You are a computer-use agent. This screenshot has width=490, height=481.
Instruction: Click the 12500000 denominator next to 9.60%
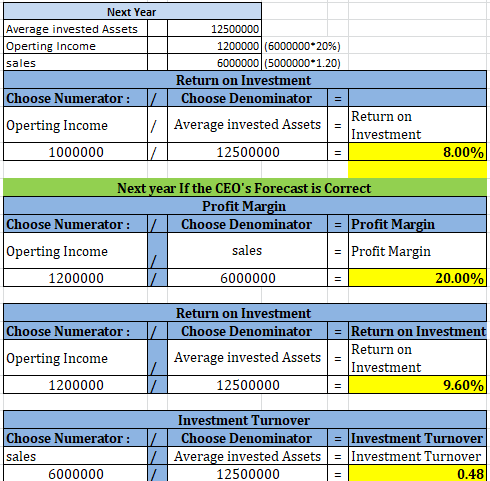click(x=247, y=385)
